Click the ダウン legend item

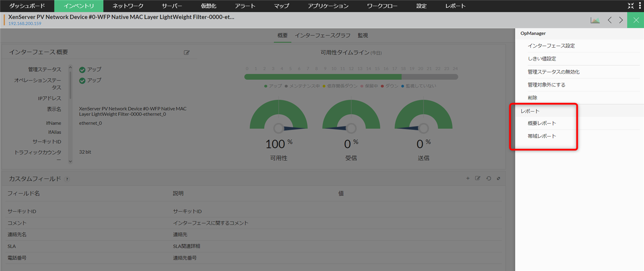tap(389, 86)
